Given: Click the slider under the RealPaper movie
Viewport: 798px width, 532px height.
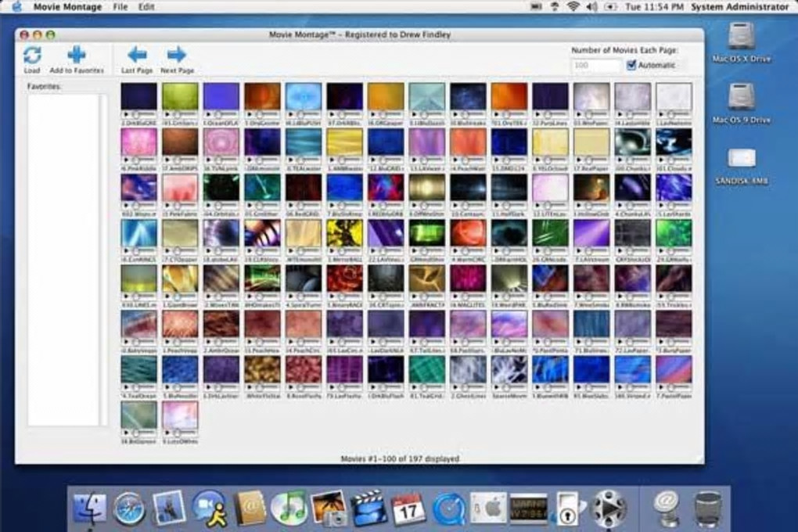Looking at the screenshot, I should pos(596,160).
